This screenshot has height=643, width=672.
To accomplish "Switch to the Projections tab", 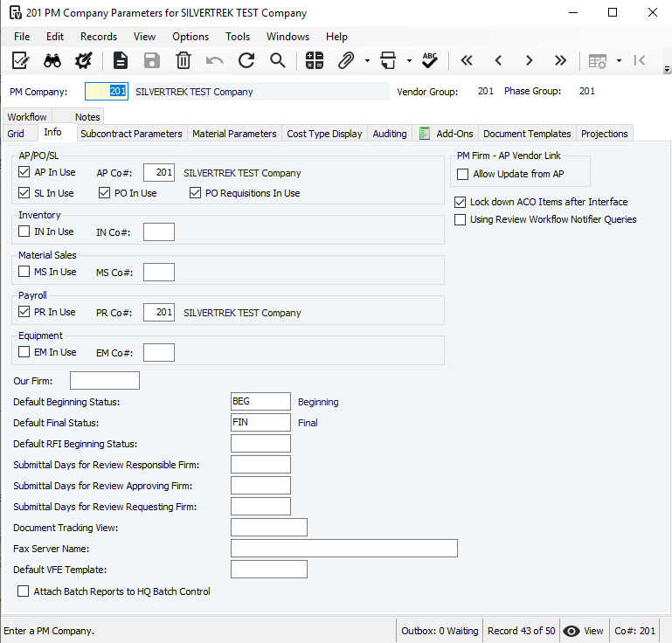I will pos(605,134).
